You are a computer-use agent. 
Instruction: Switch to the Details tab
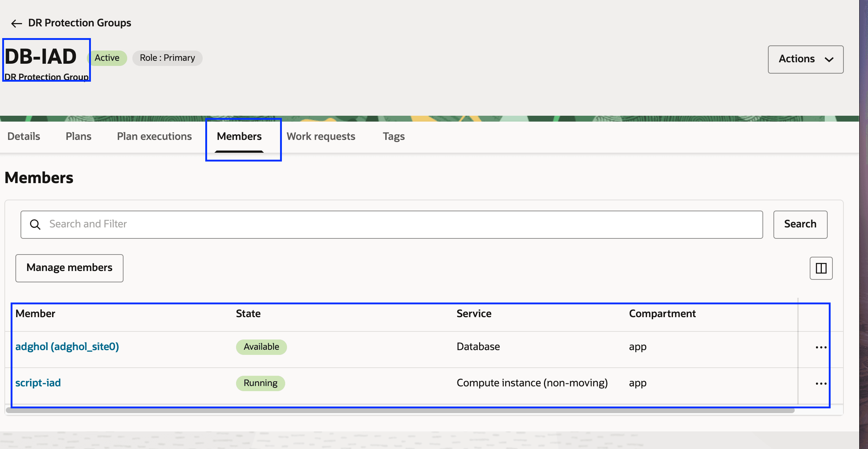24,136
